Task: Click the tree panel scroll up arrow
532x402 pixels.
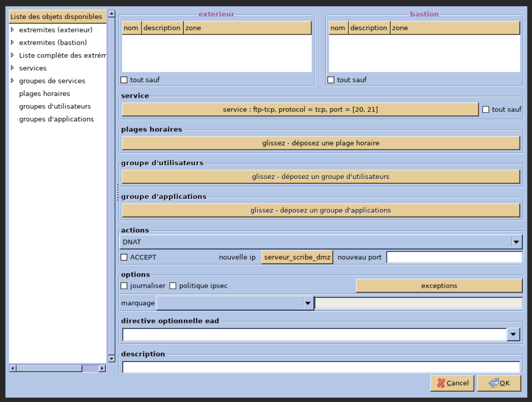Action: 111,14
